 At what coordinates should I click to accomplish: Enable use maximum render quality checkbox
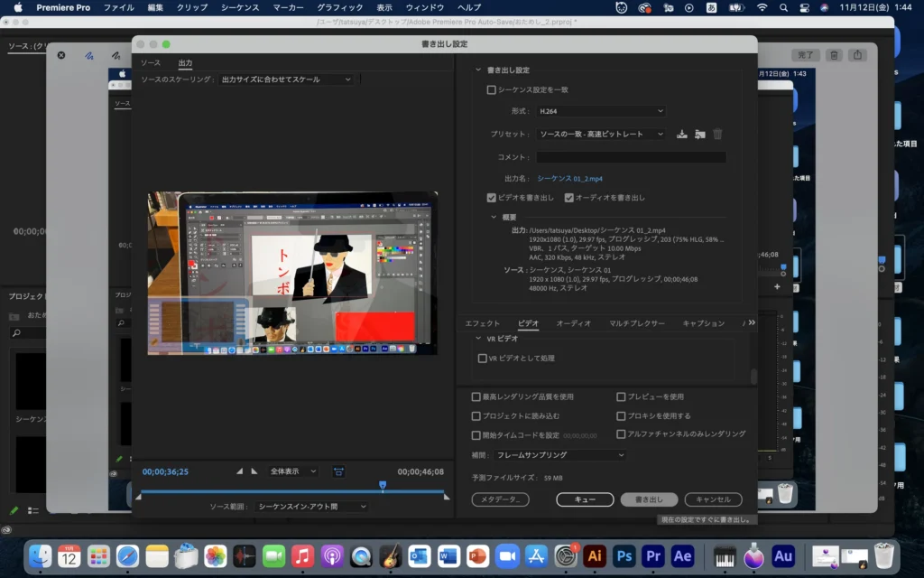476,396
